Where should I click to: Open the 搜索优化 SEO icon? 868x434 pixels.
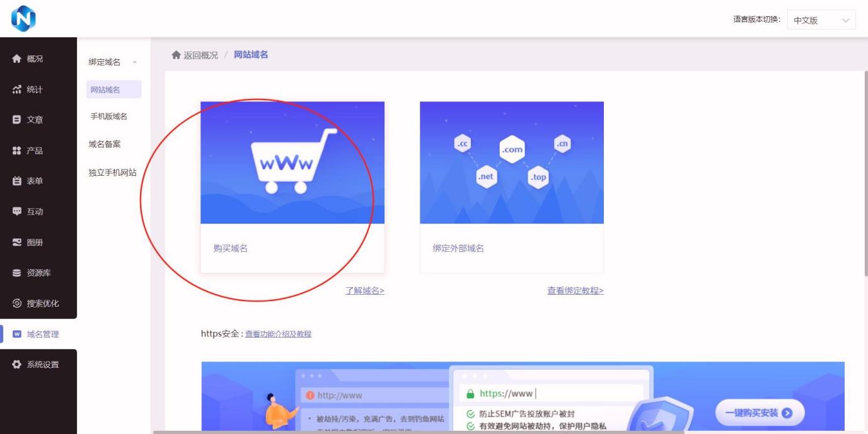tap(17, 304)
